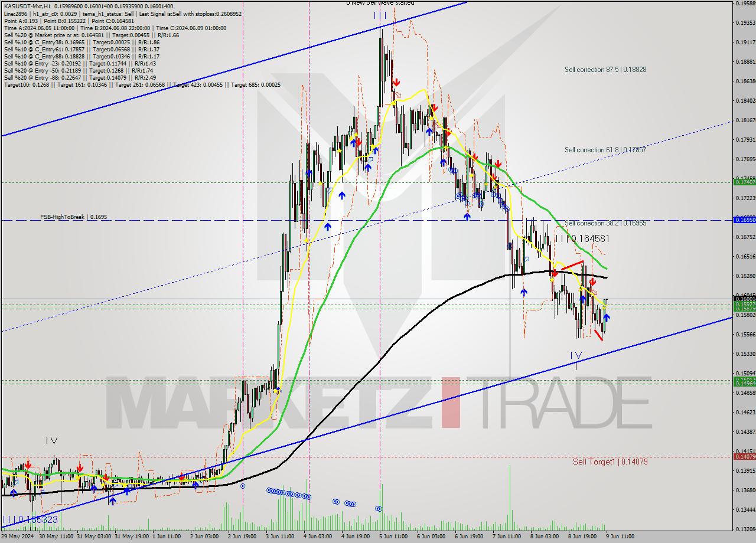This screenshot has height=543, width=756.
Task: Click the '8 Jun 19:00' time axis label
Action: (x=582, y=537)
